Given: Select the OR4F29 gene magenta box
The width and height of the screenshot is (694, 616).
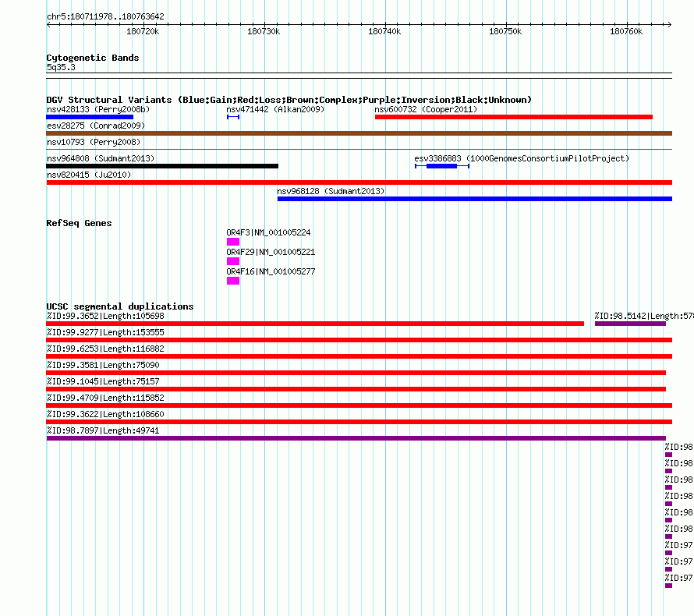Looking at the screenshot, I should click(x=233, y=261).
